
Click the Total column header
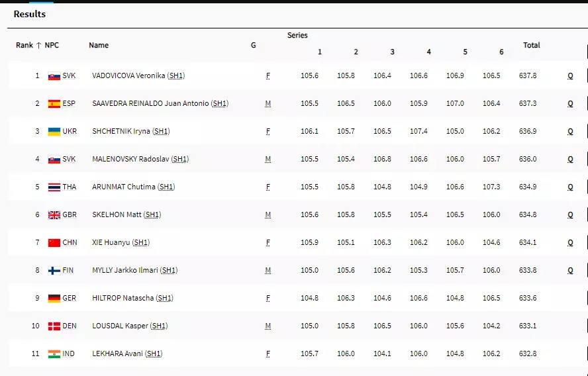531,46
